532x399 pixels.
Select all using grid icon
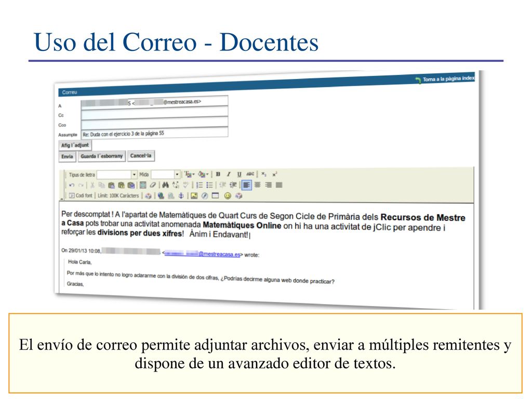pyautogui.click(x=143, y=185)
